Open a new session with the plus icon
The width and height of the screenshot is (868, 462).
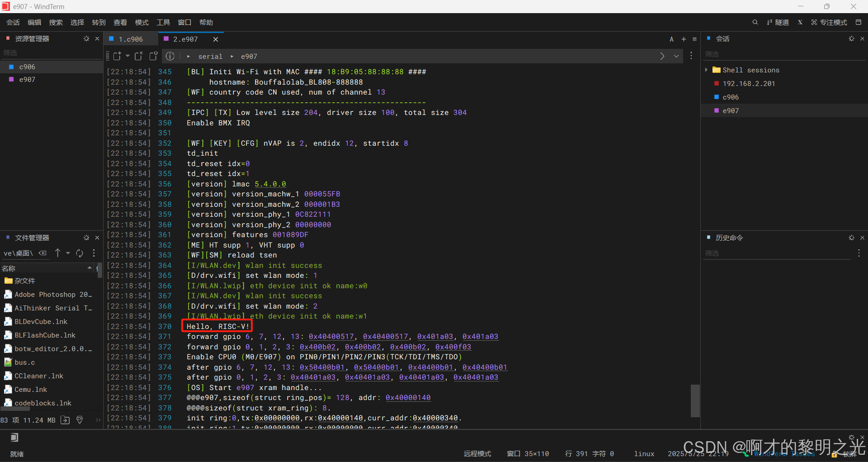(684, 39)
